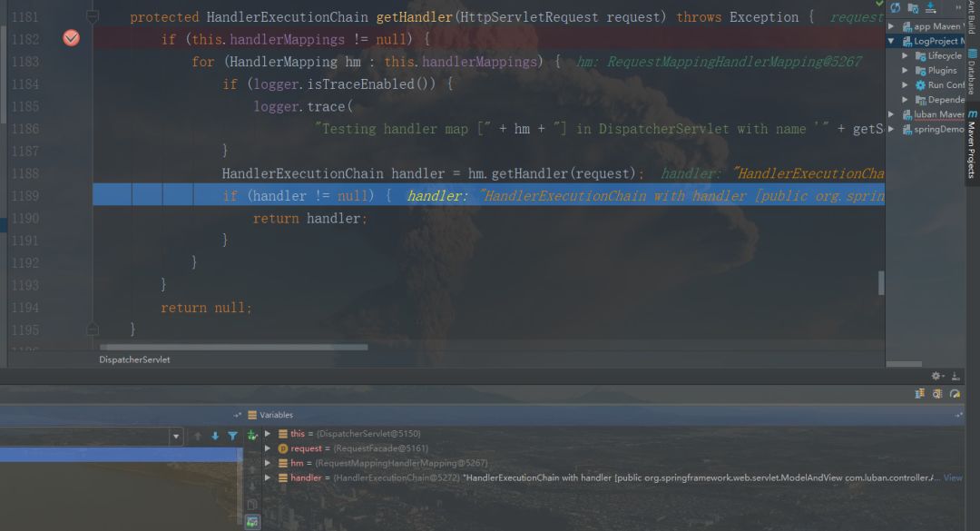Click fold end marker at line 1195
Image resolution: width=980 pixels, height=531 pixels.
(x=93, y=329)
